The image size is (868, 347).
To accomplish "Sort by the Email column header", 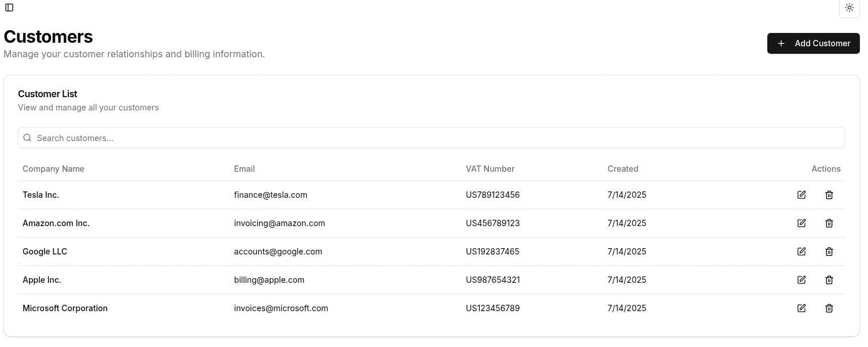I will coord(244,168).
